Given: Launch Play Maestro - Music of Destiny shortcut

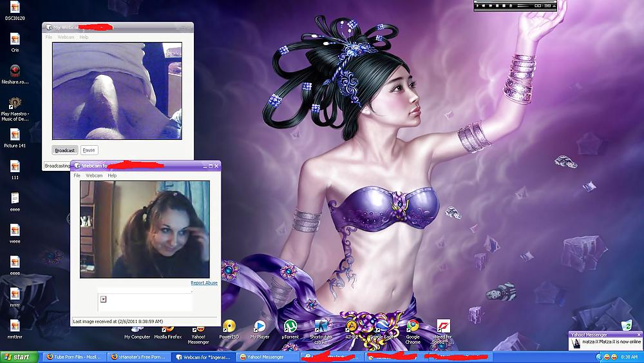Looking at the screenshot, I should 15,109.
